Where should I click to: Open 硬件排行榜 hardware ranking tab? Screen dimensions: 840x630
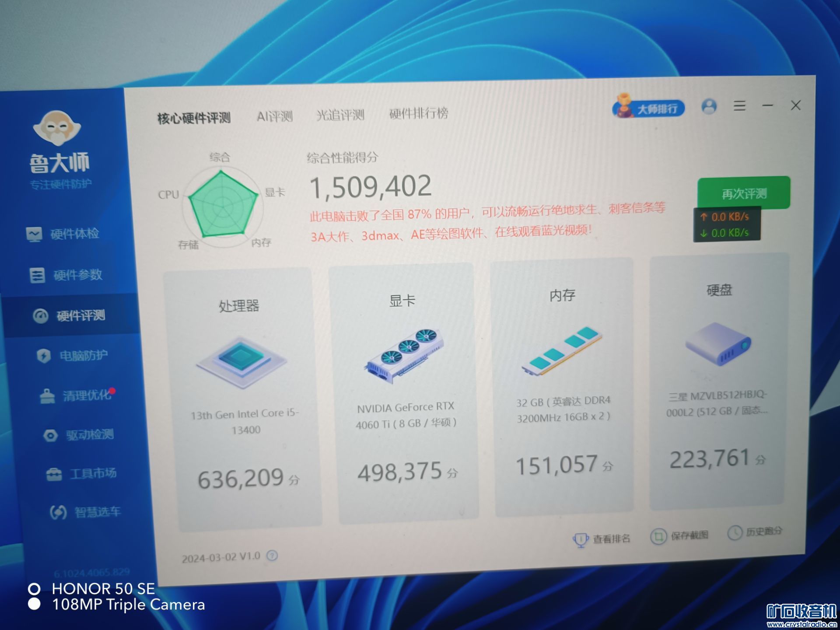pos(418,114)
